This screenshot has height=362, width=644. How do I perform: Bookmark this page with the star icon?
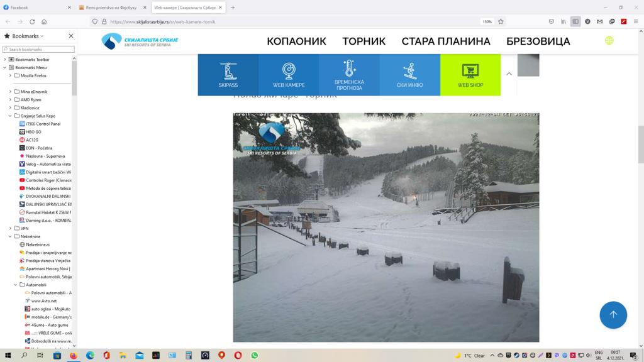tap(501, 21)
